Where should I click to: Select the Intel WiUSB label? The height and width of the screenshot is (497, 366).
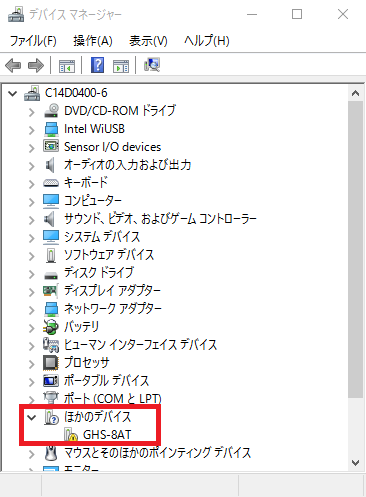(x=94, y=129)
